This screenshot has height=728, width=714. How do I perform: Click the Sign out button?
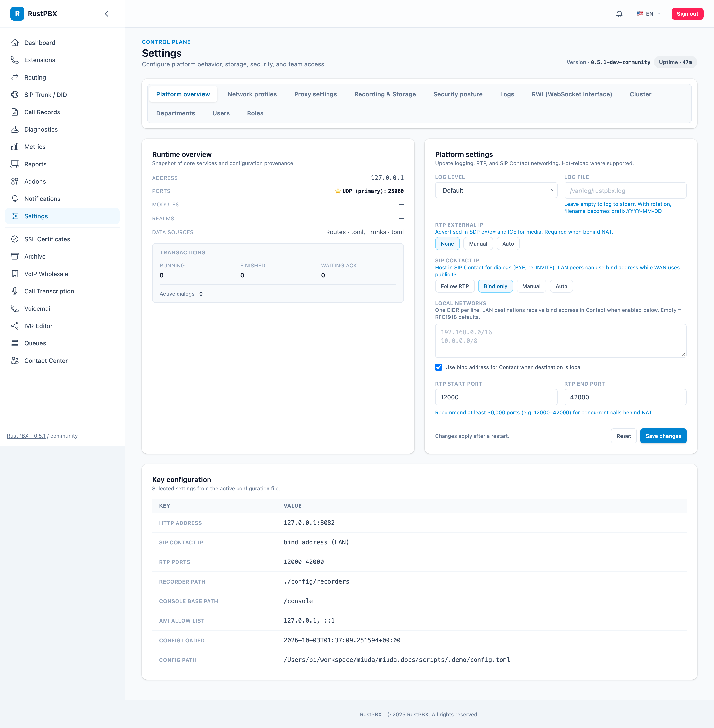click(x=687, y=14)
